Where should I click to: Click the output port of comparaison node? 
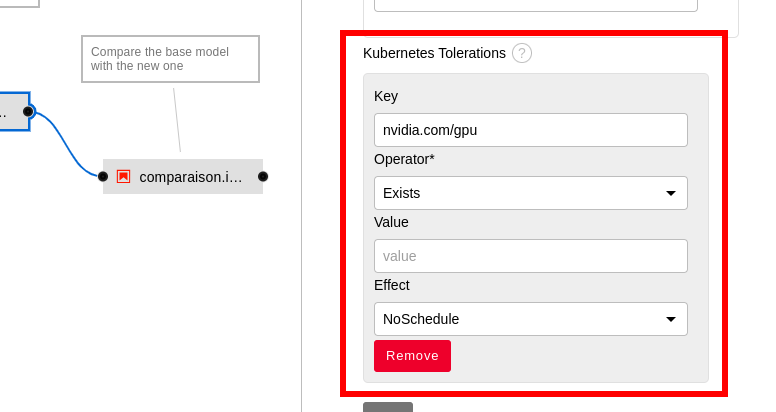click(x=263, y=176)
